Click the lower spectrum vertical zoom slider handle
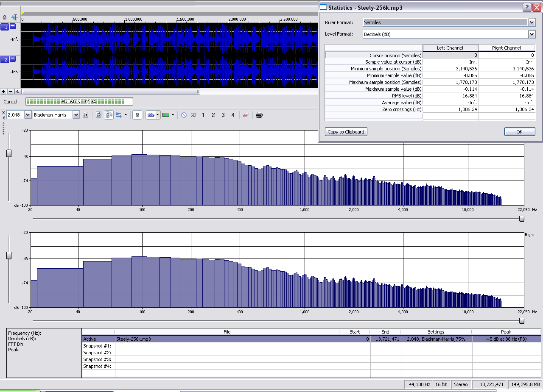 coord(9,256)
